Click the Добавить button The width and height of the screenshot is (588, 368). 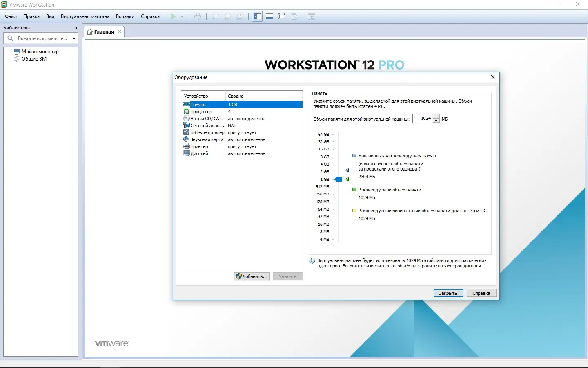(252, 276)
